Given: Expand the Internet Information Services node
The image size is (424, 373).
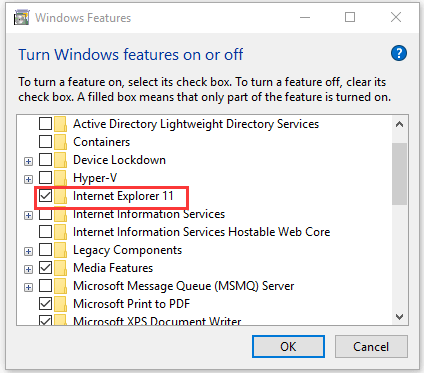Looking at the screenshot, I should click(28, 216).
